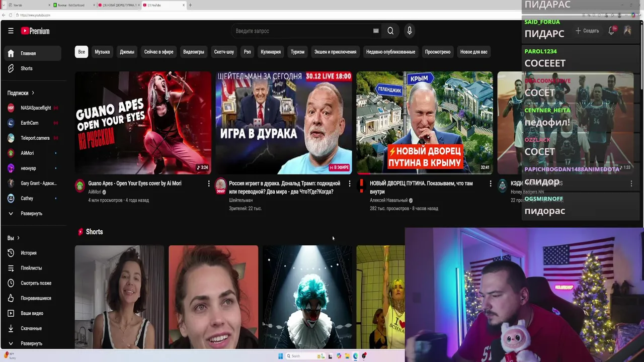The image size is (644, 362).
Task: Select the Экшен и приключения filter chip
Action: pos(335,52)
